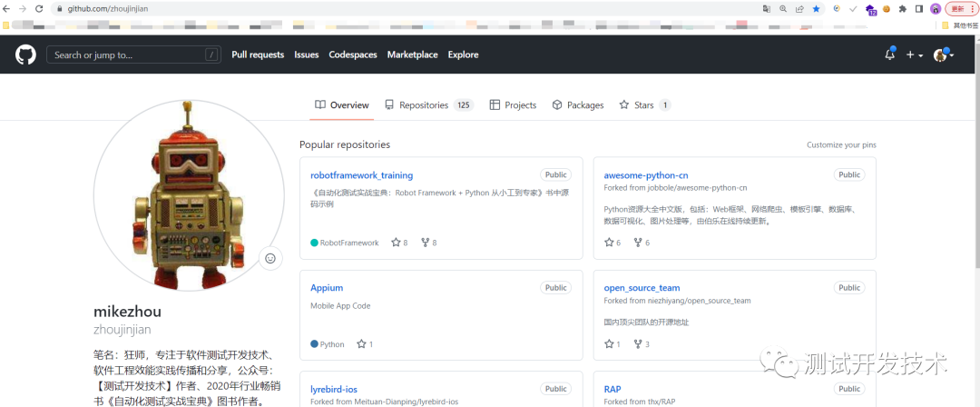Click the username zhoujinjian under mikezhou
Image resolution: width=980 pixels, height=407 pixels.
point(122,330)
